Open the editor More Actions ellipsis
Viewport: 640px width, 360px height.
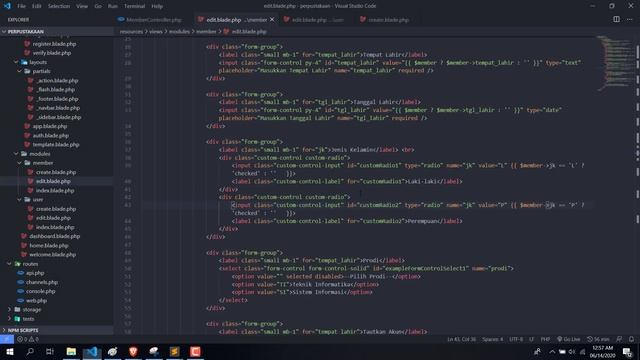[x=630, y=19]
